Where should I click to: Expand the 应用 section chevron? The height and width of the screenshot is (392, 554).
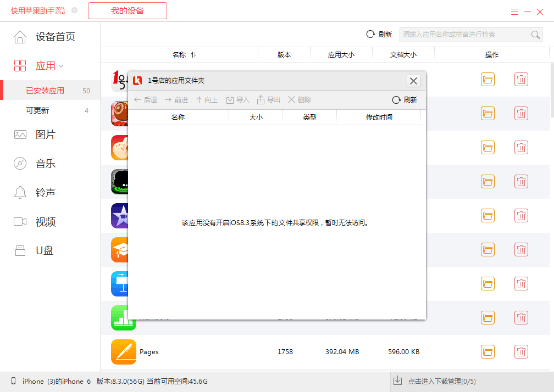click(61, 66)
